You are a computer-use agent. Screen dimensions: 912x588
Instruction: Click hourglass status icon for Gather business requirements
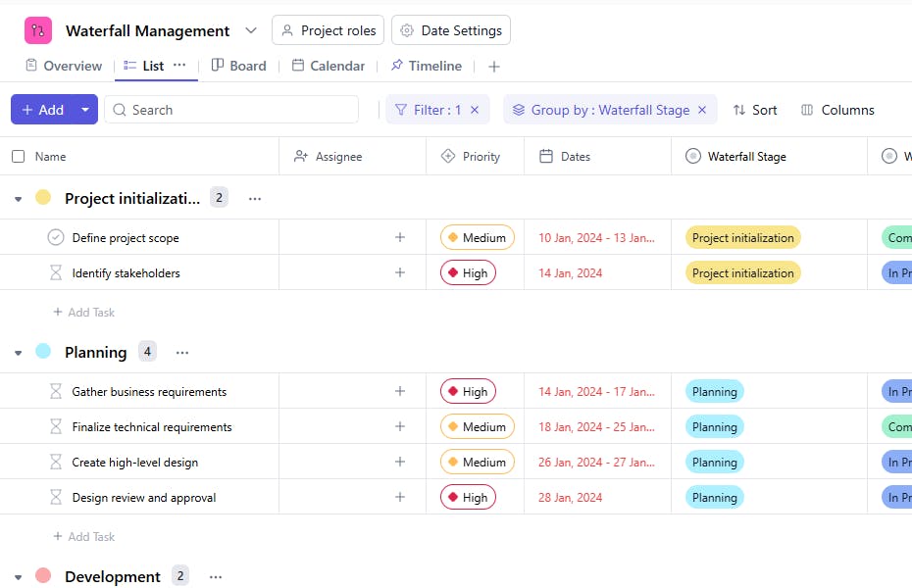pos(56,391)
